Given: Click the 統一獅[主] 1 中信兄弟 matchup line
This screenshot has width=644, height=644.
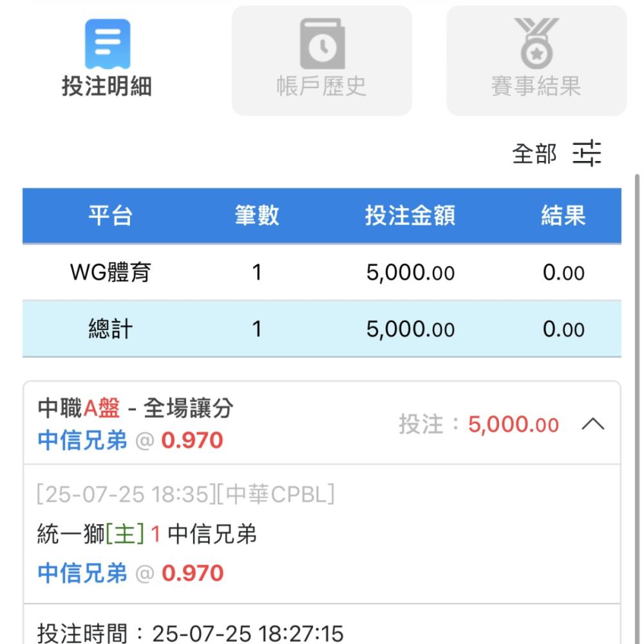Looking at the screenshot, I should pos(147,534).
